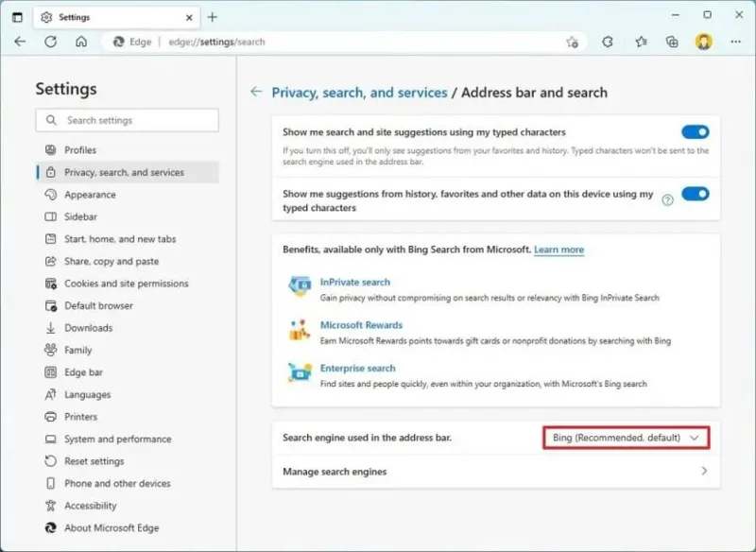Image resolution: width=756 pixels, height=552 pixels.
Task: Open the Collections icon
Action: (672, 42)
